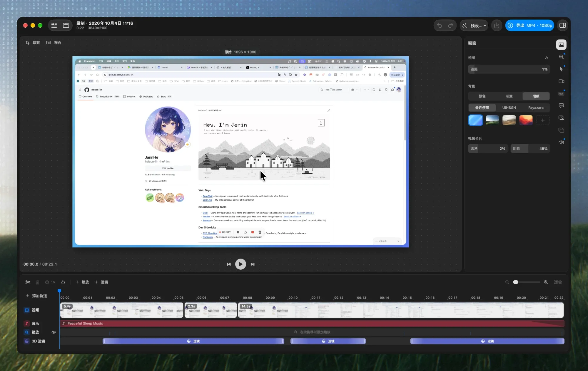Add a custom wallpaper with plus tile
588x371 pixels.
tap(543, 120)
